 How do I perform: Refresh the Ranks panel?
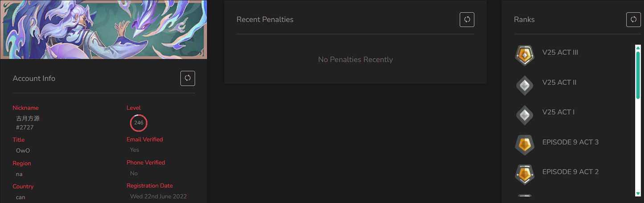coord(633,19)
